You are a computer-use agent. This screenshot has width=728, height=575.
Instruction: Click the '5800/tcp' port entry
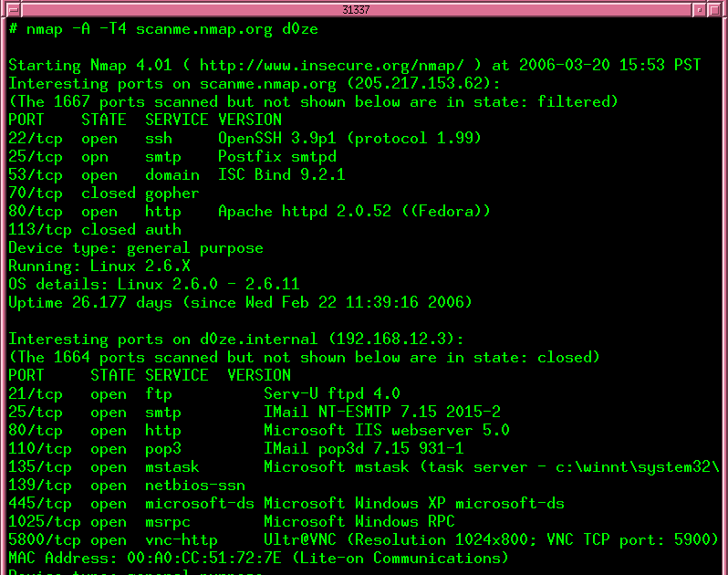45,539
